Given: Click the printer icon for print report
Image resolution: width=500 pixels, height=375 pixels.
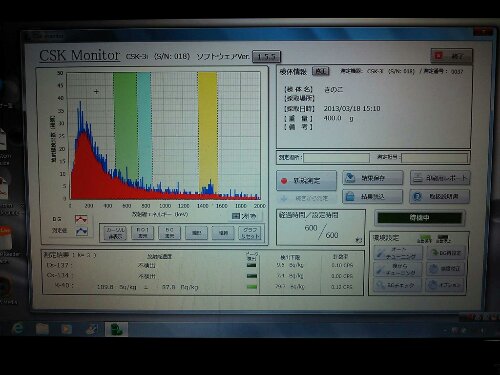Looking at the screenshot, I should [418, 178].
